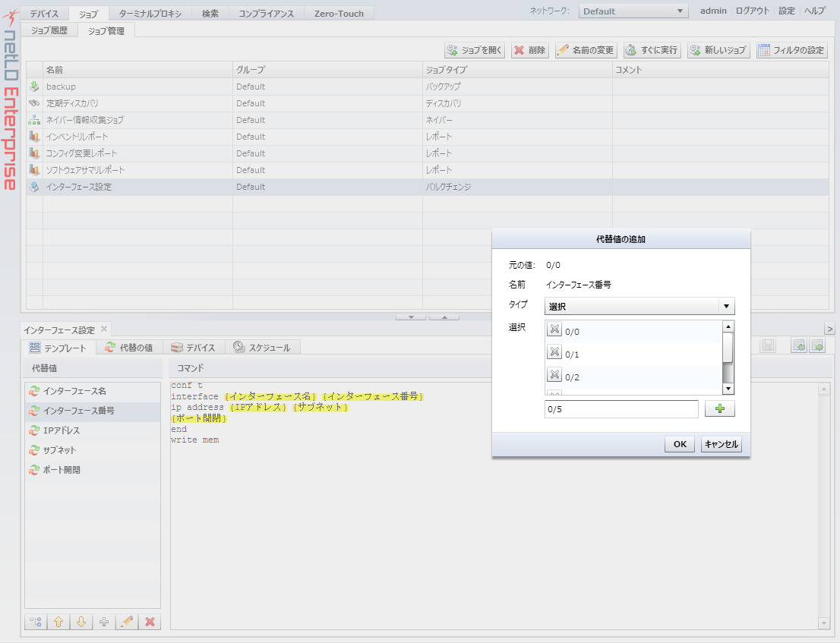Open the スケジュール tab
The image size is (840, 643).
(x=263, y=348)
